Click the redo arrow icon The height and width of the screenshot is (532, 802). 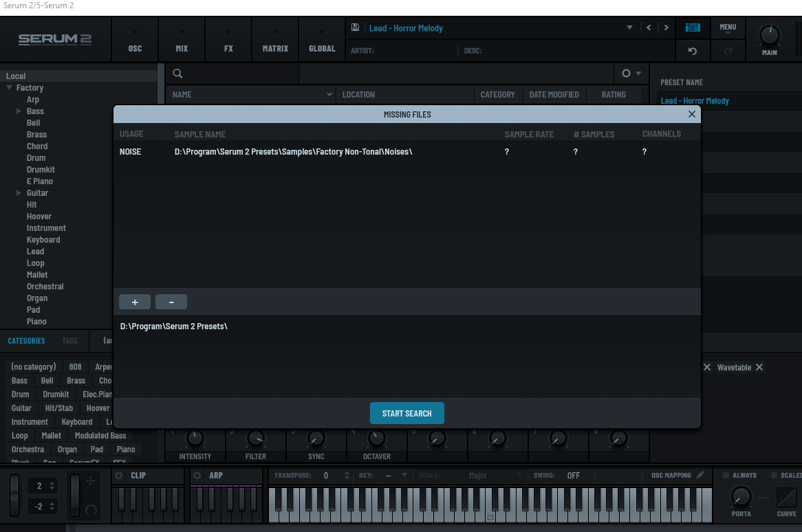click(728, 51)
